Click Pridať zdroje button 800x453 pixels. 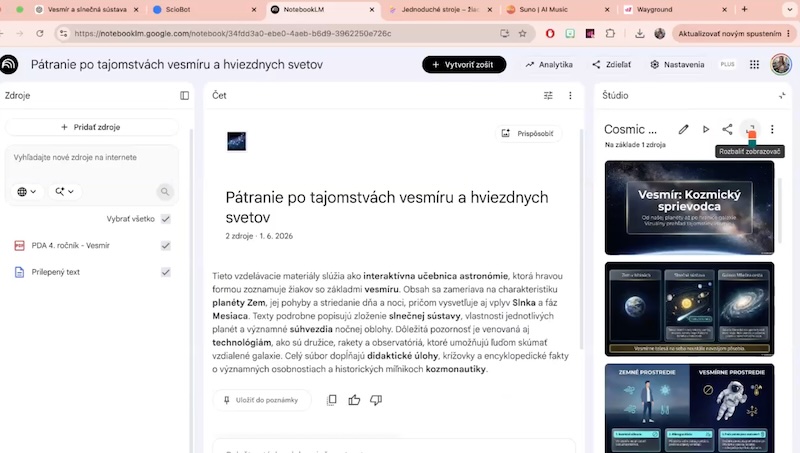click(91, 127)
